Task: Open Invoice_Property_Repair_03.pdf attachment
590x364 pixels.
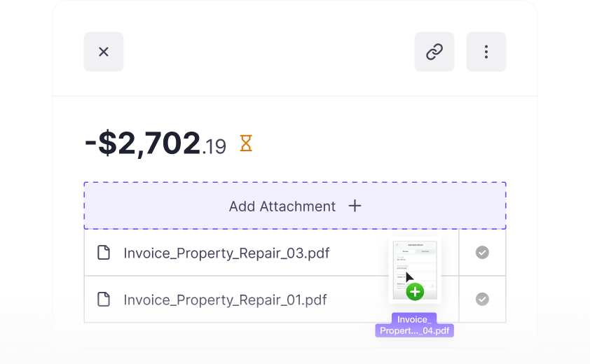Action: (226, 253)
